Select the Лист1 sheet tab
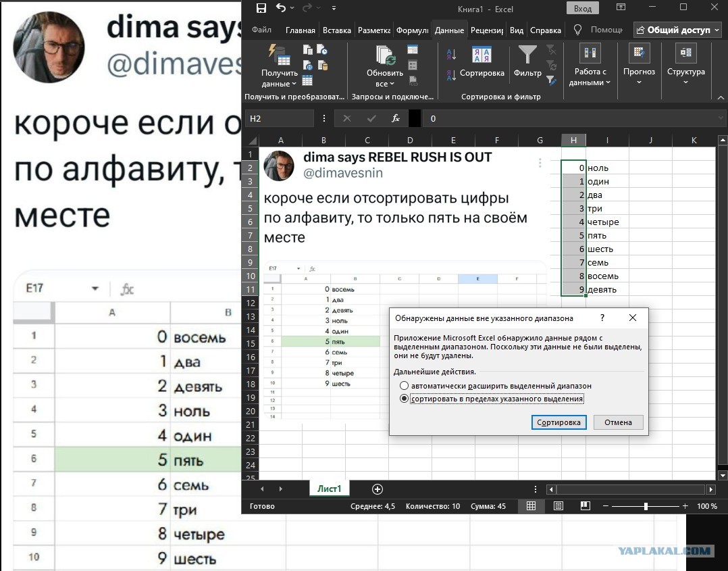This screenshot has width=728, height=571. pos(329,489)
